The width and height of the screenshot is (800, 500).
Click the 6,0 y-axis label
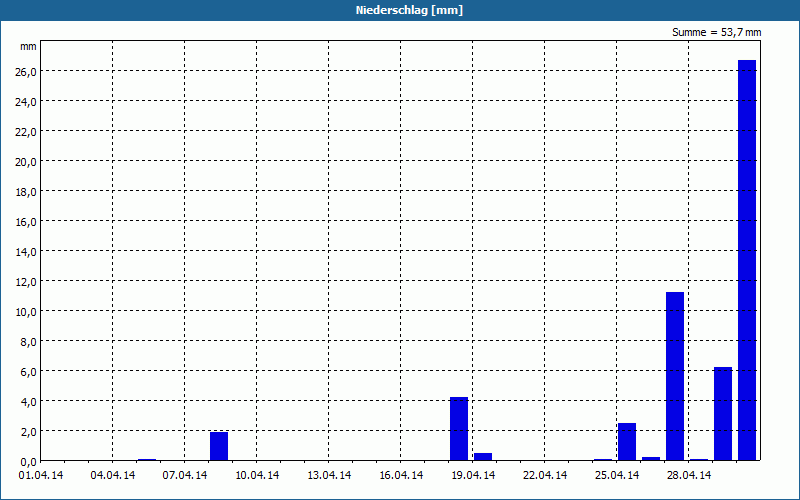[28, 372]
